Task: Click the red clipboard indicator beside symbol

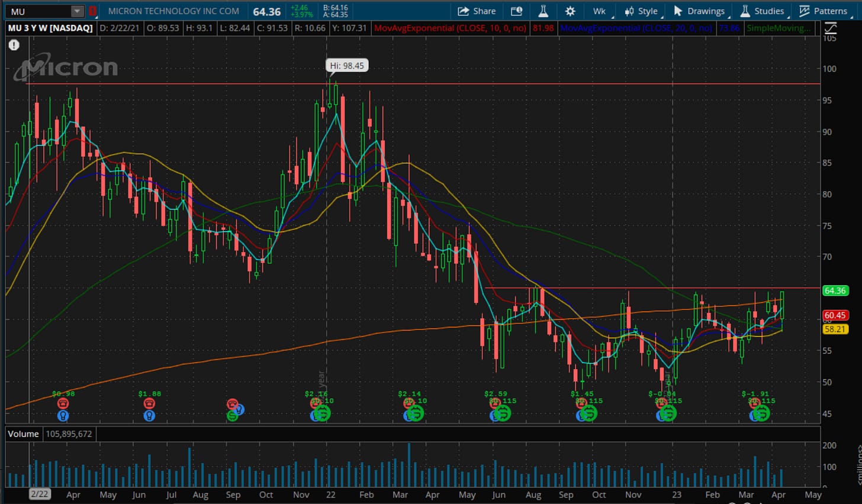Action: pos(92,11)
